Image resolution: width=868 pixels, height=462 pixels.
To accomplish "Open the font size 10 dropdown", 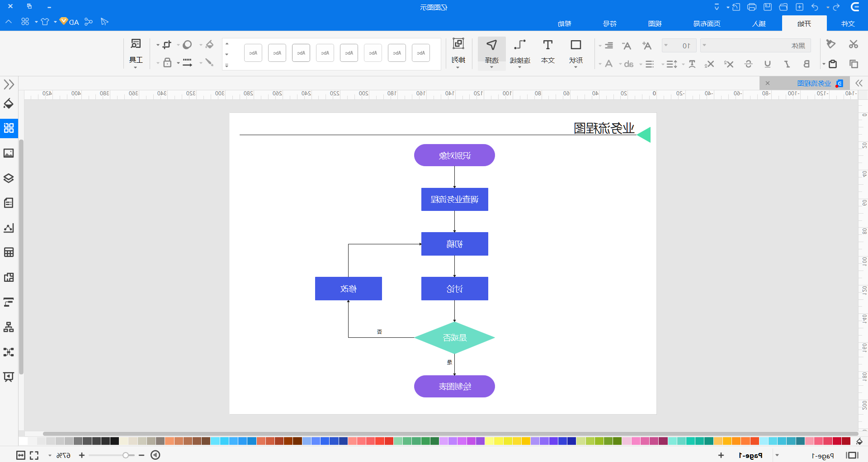I will 679,46.
